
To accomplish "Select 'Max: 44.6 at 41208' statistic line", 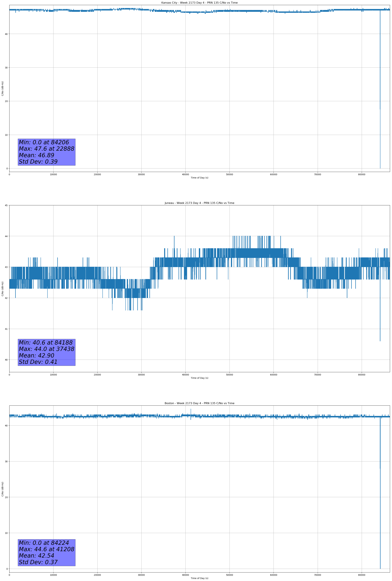I will (46, 549).
